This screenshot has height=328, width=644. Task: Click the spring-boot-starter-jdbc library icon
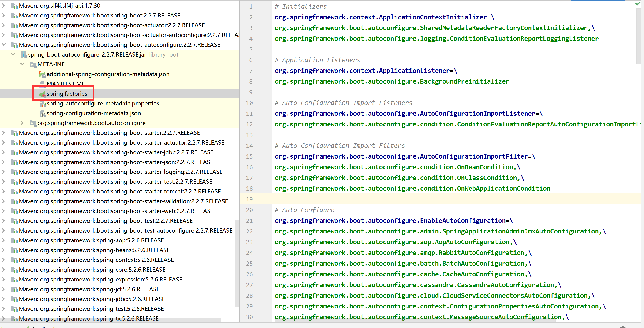(14, 152)
